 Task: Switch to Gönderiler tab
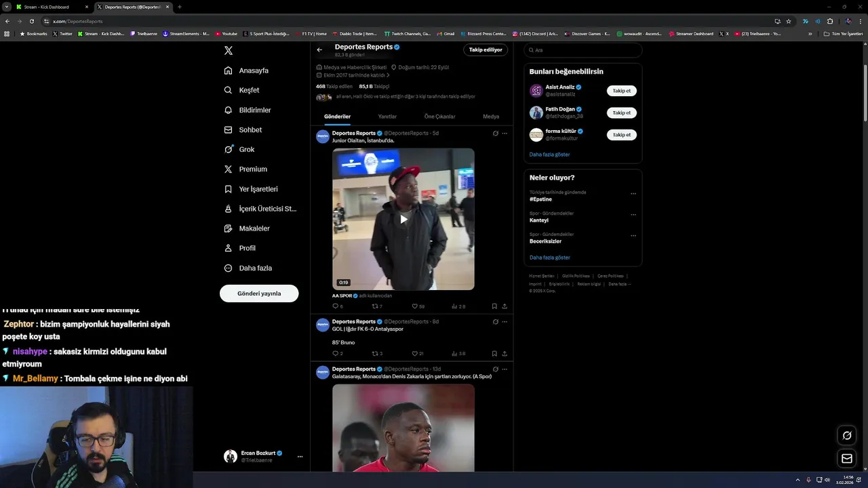(337, 117)
